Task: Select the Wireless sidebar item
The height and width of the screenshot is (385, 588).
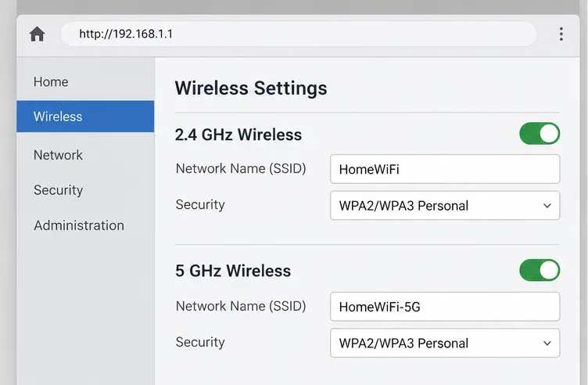Action: tap(85, 117)
